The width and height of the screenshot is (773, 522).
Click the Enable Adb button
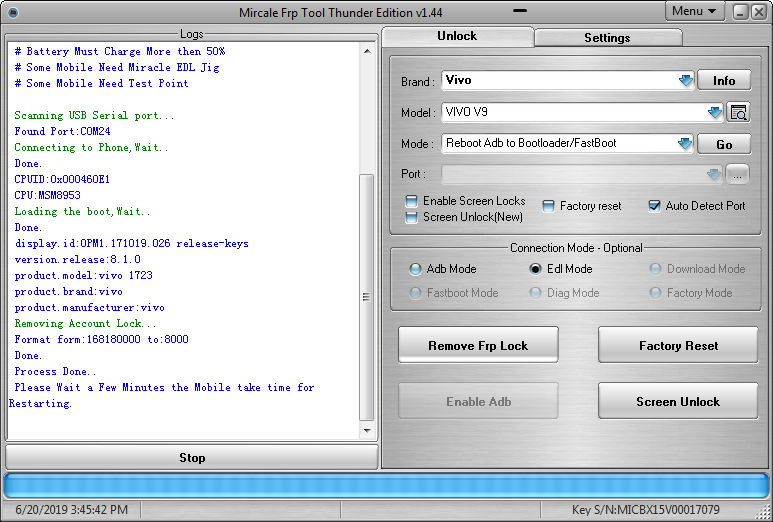[478, 402]
